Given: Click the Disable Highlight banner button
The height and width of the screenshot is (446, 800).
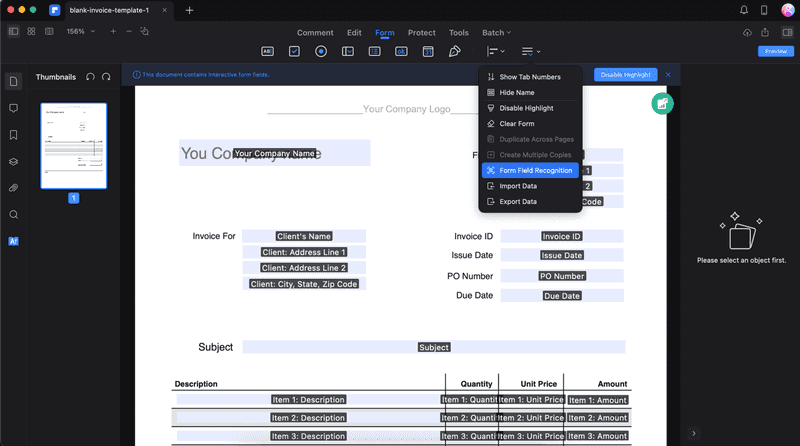Looking at the screenshot, I should [x=625, y=75].
